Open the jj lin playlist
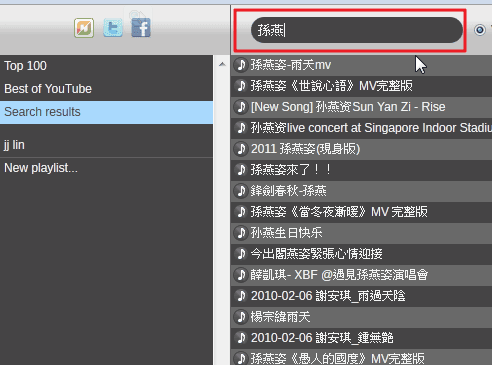This screenshot has width=492, height=365. [x=106, y=145]
